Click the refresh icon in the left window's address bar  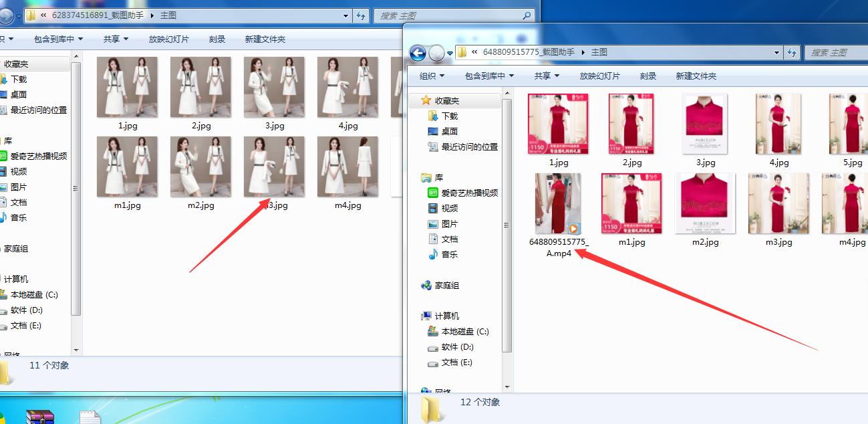tap(360, 15)
